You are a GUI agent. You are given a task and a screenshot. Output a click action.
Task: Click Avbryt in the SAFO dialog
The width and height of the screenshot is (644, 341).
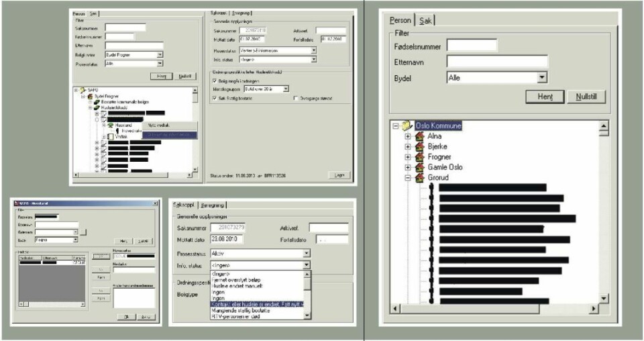pyautogui.click(x=146, y=317)
